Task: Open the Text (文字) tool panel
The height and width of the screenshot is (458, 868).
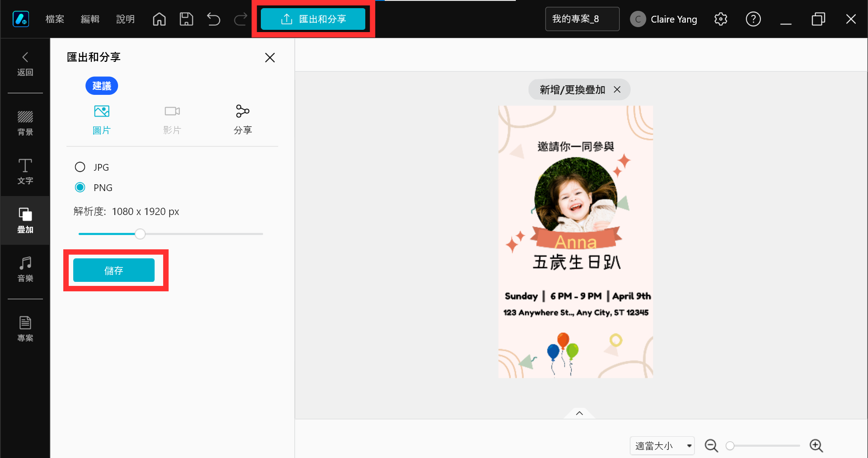Action: click(25, 172)
